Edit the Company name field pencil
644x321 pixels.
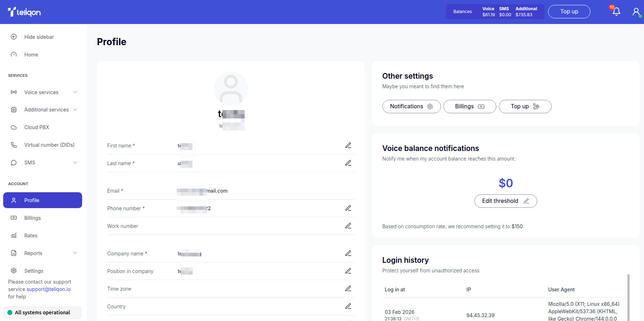pos(348,253)
